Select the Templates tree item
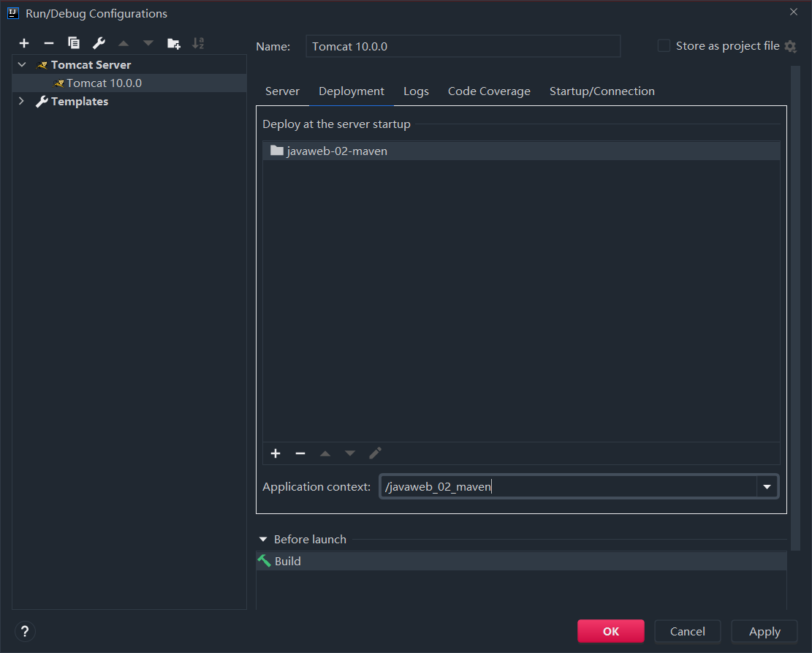812x653 pixels. [129, 101]
